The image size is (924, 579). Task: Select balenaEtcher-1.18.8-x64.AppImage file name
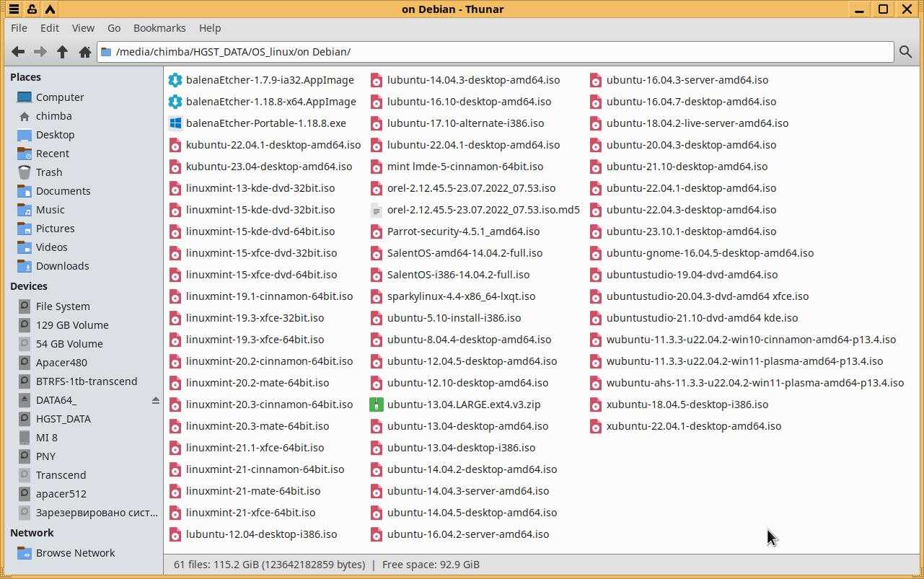271,102
